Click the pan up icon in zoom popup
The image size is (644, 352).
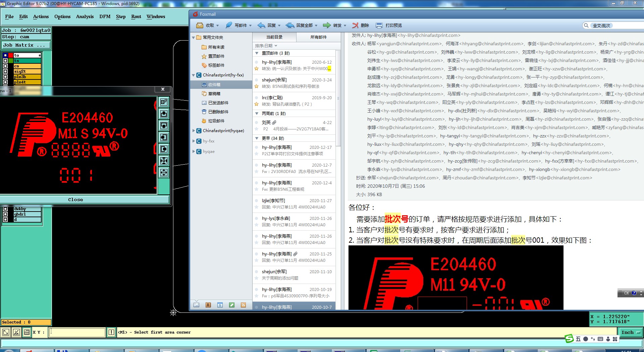164,114
